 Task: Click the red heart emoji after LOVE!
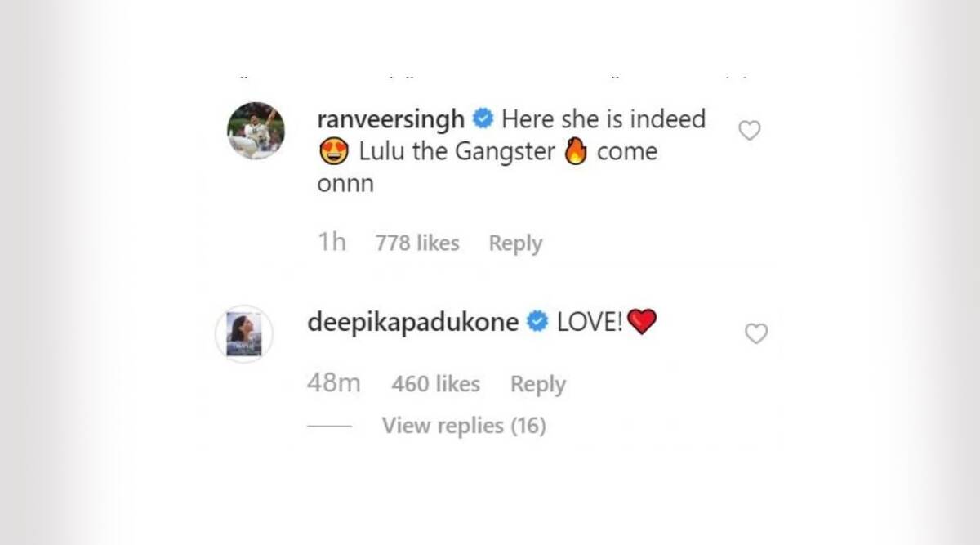[643, 323]
